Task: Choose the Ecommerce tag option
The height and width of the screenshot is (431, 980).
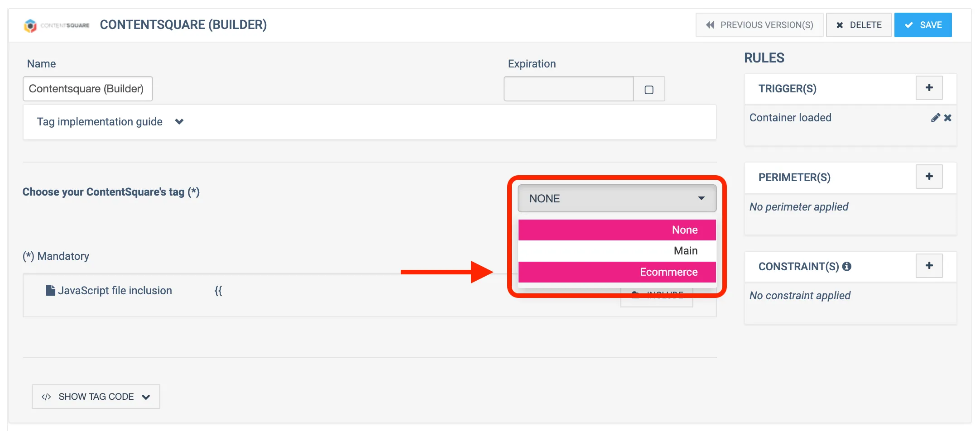Action: coord(617,272)
